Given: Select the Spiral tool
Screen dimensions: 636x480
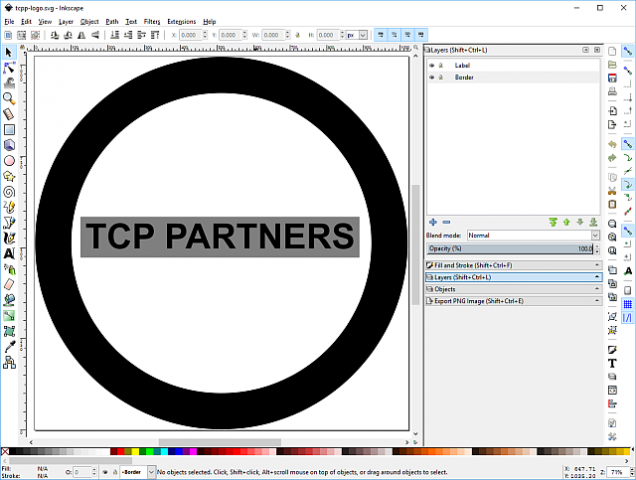Looking at the screenshot, I should [9, 191].
